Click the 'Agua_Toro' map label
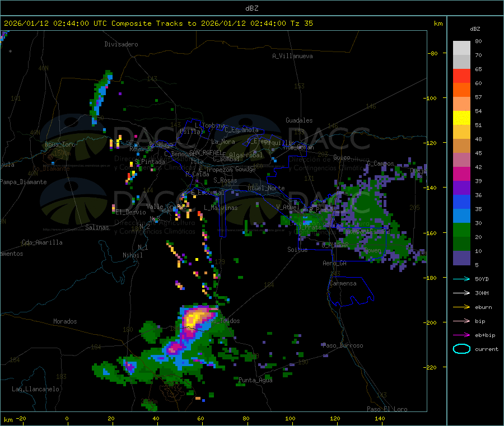 click(x=60, y=144)
